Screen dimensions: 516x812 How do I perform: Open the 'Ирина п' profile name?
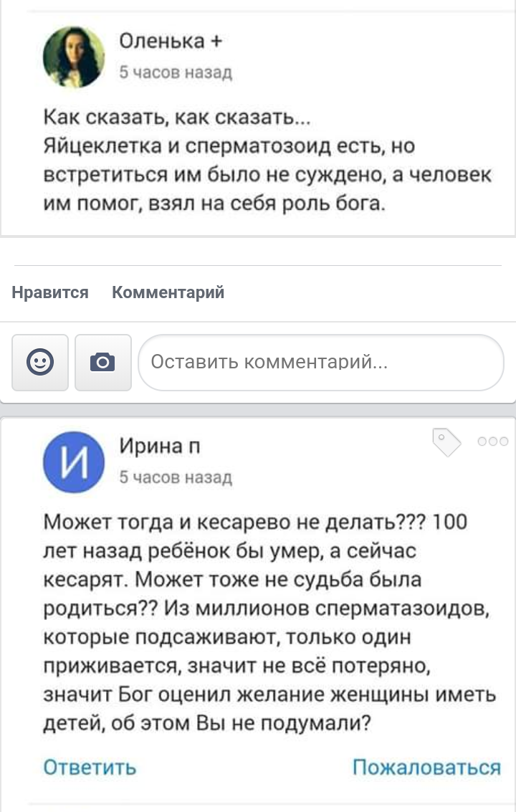click(160, 446)
